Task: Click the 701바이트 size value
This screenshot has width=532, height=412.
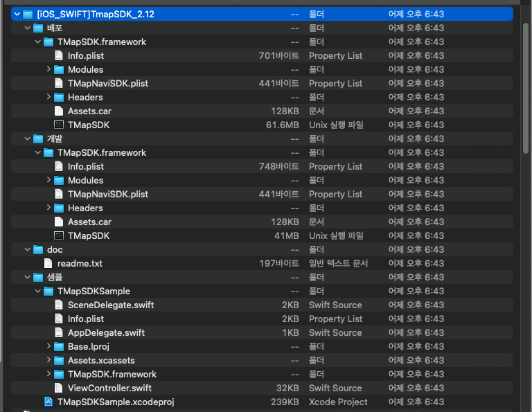Action: (x=279, y=55)
